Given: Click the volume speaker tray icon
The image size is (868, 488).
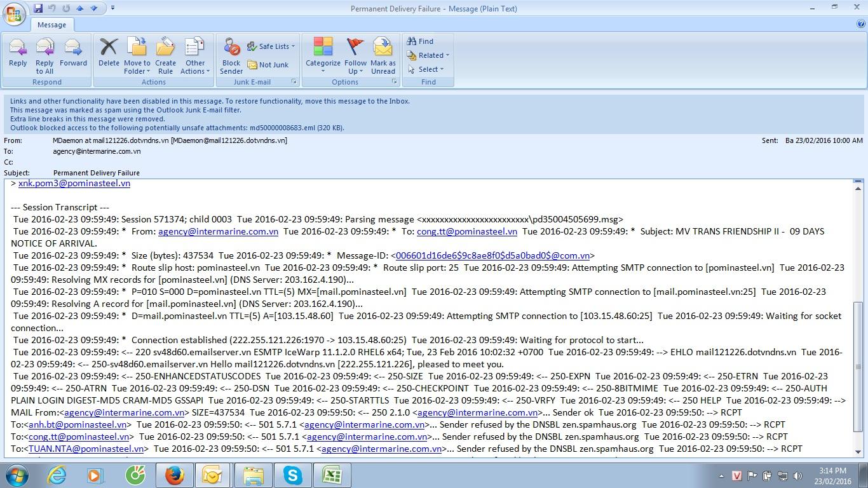Looking at the screenshot, I should coord(797,476).
